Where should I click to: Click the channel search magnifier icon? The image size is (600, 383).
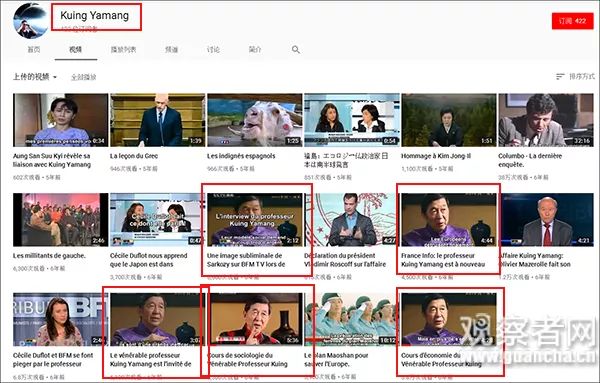coord(296,50)
